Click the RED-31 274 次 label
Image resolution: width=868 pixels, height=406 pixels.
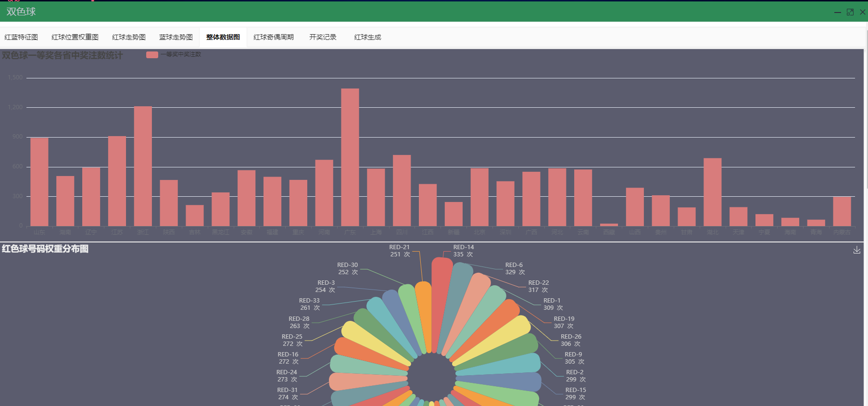click(x=288, y=393)
